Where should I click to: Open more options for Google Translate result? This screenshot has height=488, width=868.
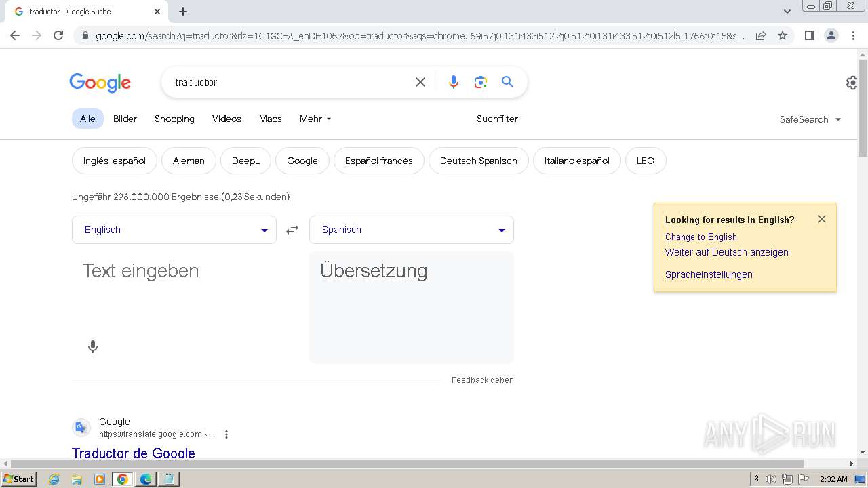point(226,434)
